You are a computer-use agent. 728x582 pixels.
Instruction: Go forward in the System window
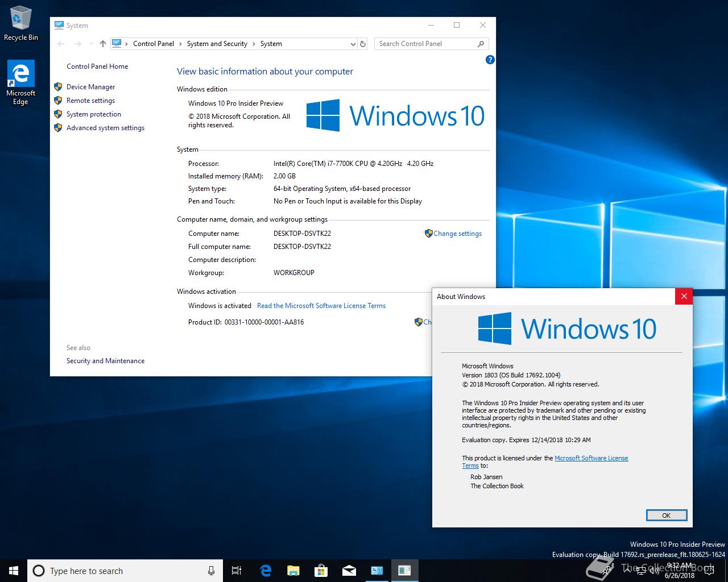(x=78, y=44)
